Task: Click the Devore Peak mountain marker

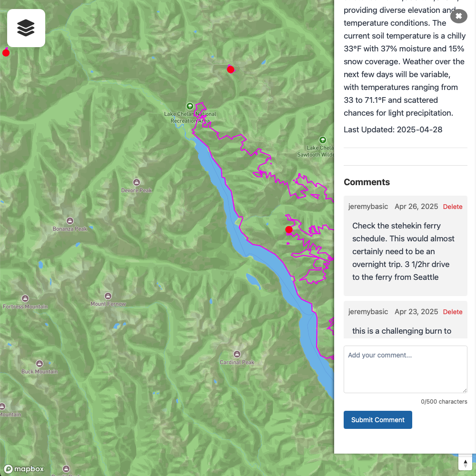Action: click(137, 182)
